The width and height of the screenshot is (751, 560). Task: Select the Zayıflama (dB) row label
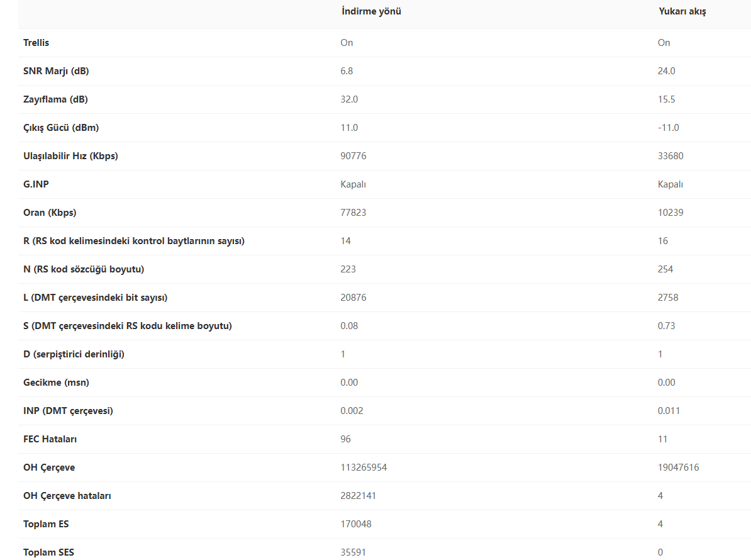pyautogui.click(x=55, y=99)
